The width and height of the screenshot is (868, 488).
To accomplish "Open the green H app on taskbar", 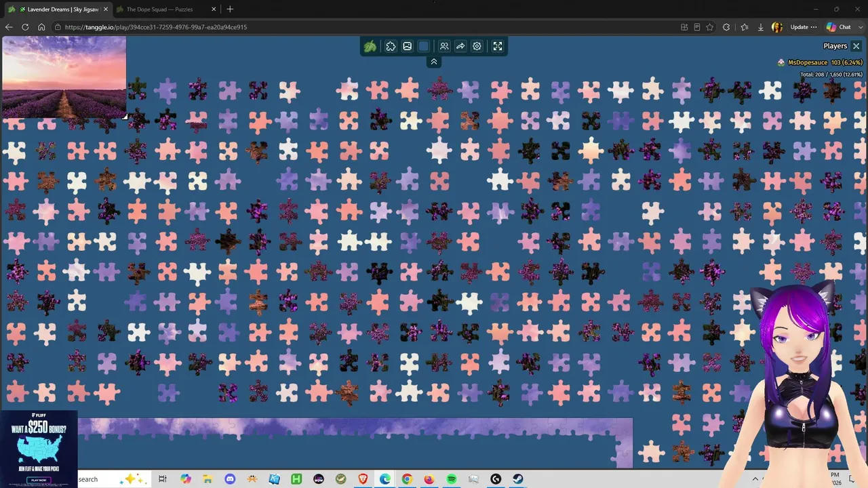I will (x=296, y=479).
